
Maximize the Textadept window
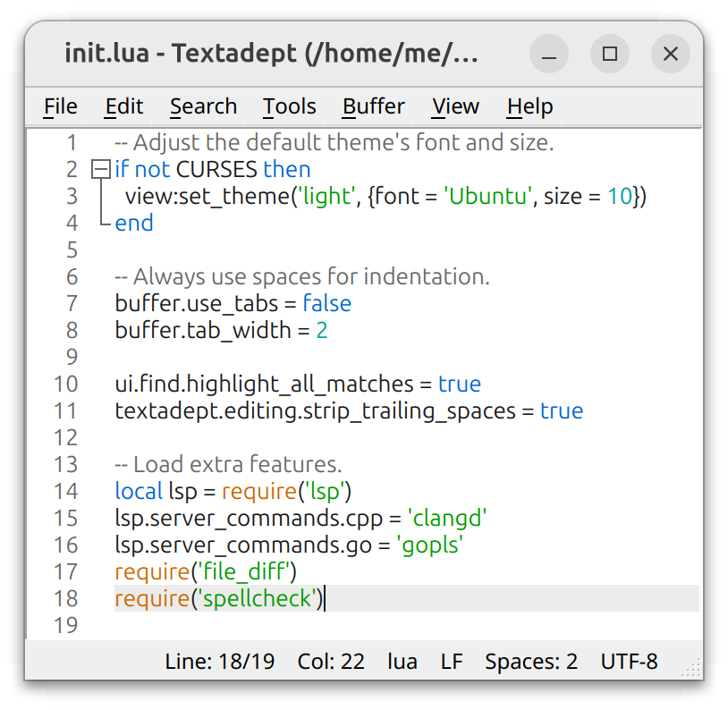[x=610, y=54]
